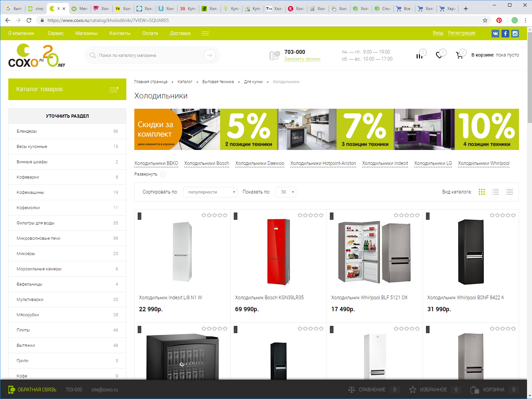532x399 pixels.
Task: Open Блендеры category in sidebar
Action: coord(67,131)
